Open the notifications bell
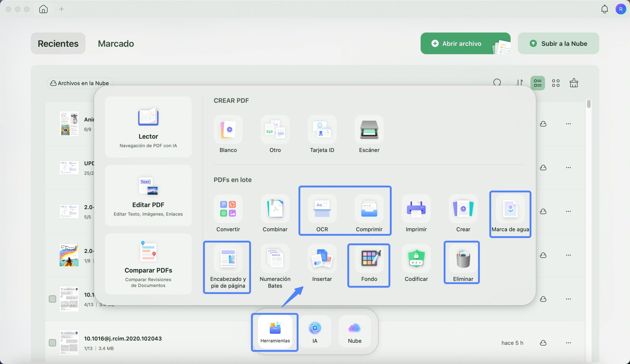630x364 pixels. pyautogui.click(x=604, y=9)
